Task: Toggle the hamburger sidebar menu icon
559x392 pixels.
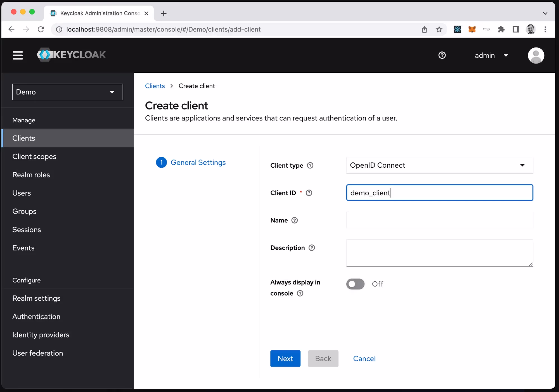Action: coord(18,55)
